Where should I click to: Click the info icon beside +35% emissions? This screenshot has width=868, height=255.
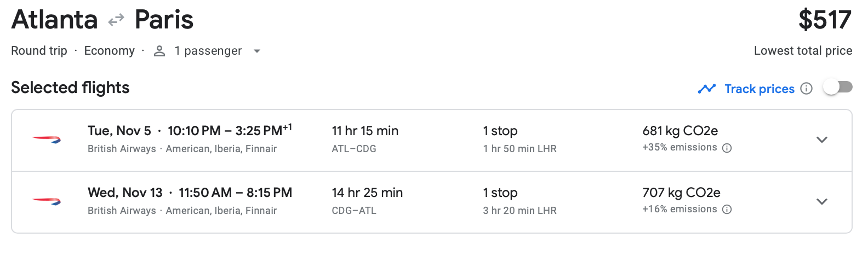727,148
